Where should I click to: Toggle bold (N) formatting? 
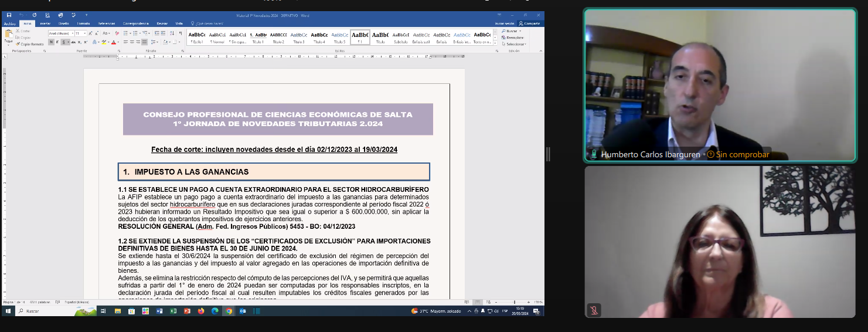pos(51,42)
